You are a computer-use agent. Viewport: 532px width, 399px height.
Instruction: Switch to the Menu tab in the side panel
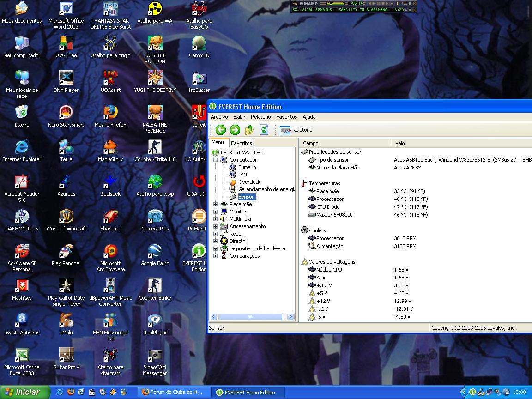tap(218, 143)
